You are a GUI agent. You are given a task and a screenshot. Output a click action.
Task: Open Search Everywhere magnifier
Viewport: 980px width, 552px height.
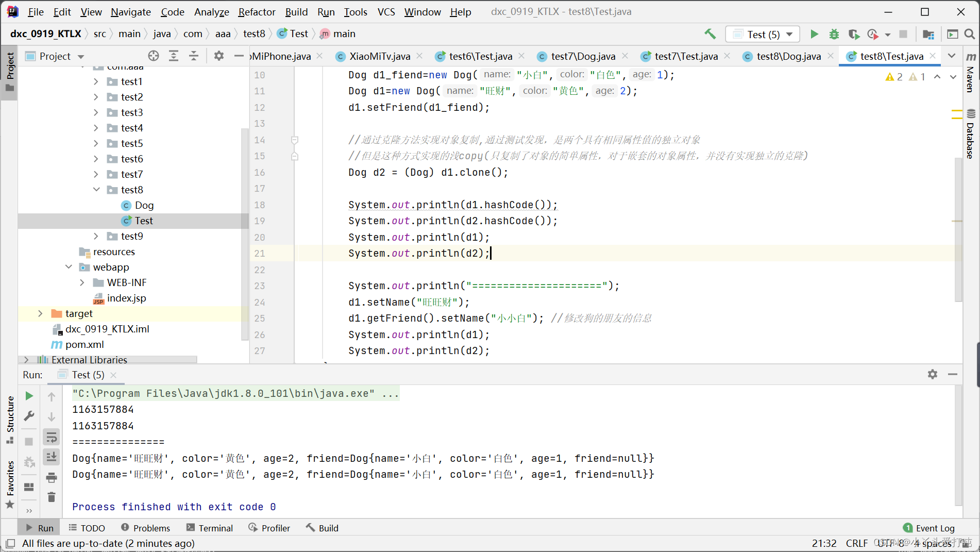tap(969, 34)
